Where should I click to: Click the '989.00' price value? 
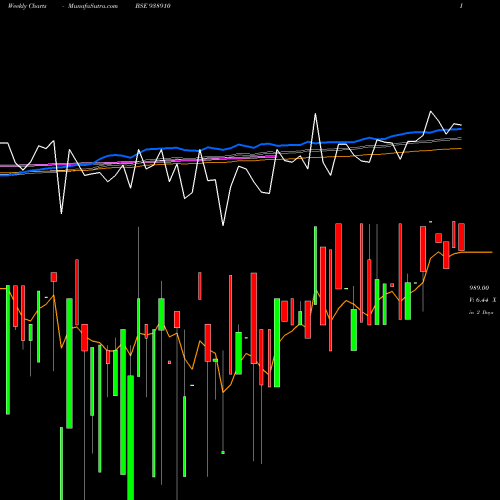[479, 288]
